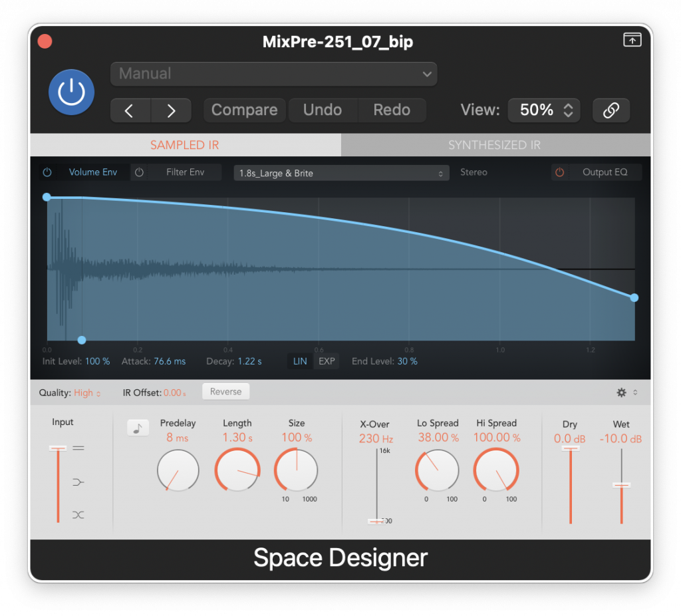Viewport: 681px width, 616px height.
Task: Select the Output EQ tab
Action: coord(605,172)
